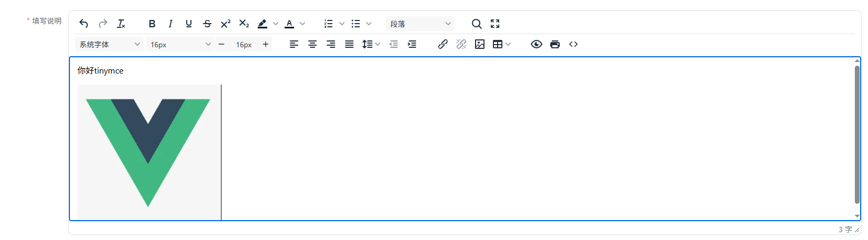Toggle bold formatting
The height and width of the screenshot is (240, 868).
[x=152, y=24]
